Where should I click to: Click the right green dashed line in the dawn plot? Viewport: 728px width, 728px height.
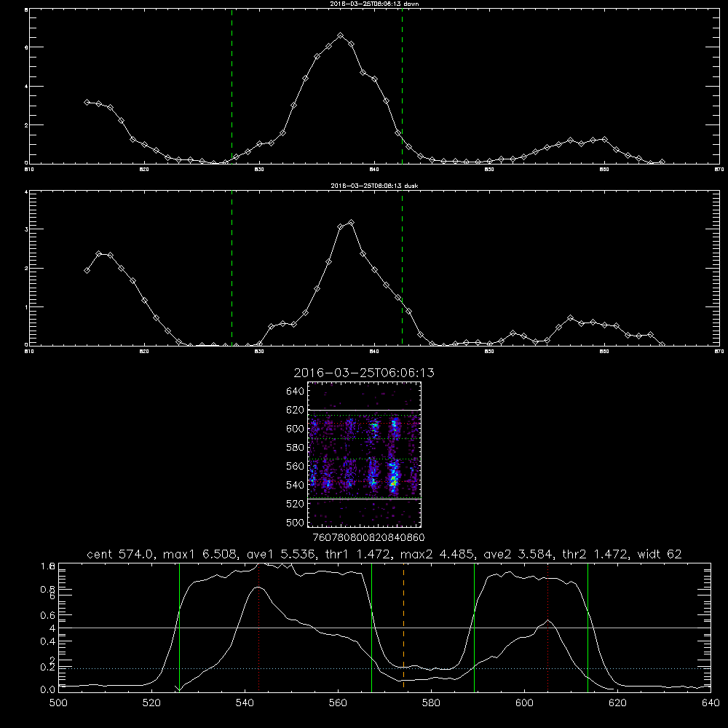[x=402, y=86]
